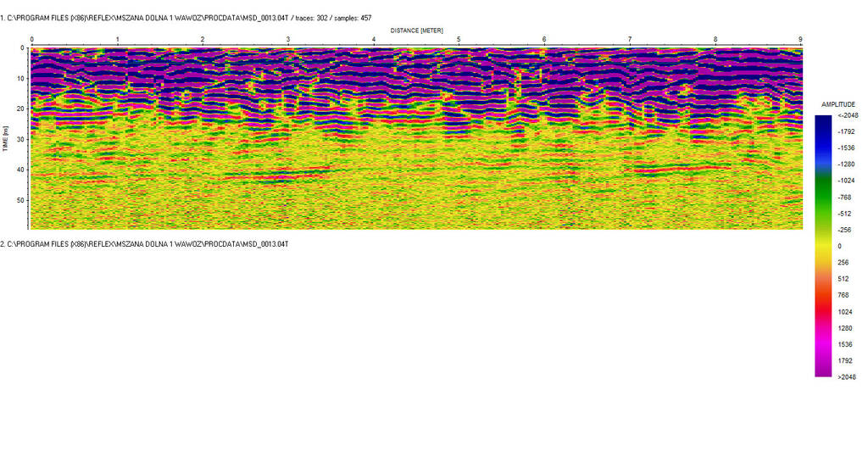The image size is (868, 468).
Task: Click the <-2048 amplitude scale label
Action: point(847,115)
